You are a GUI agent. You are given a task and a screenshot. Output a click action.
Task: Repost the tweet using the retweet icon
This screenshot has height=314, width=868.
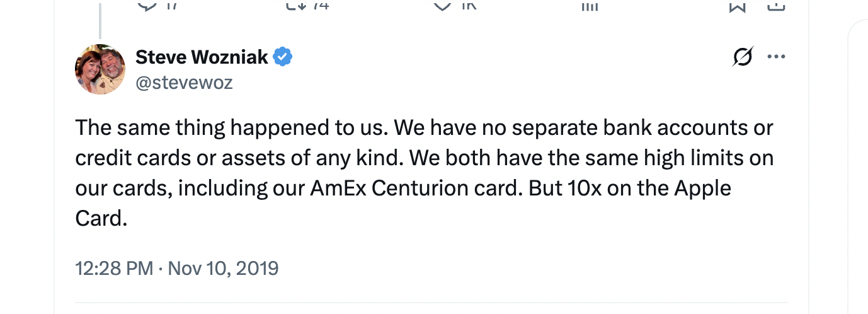tap(295, 4)
